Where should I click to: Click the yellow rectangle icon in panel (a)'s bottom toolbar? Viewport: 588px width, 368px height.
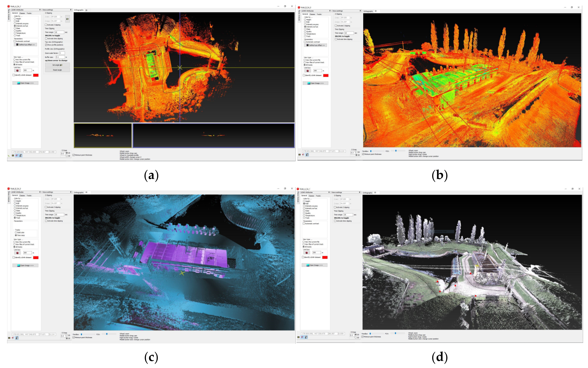(13, 156)
